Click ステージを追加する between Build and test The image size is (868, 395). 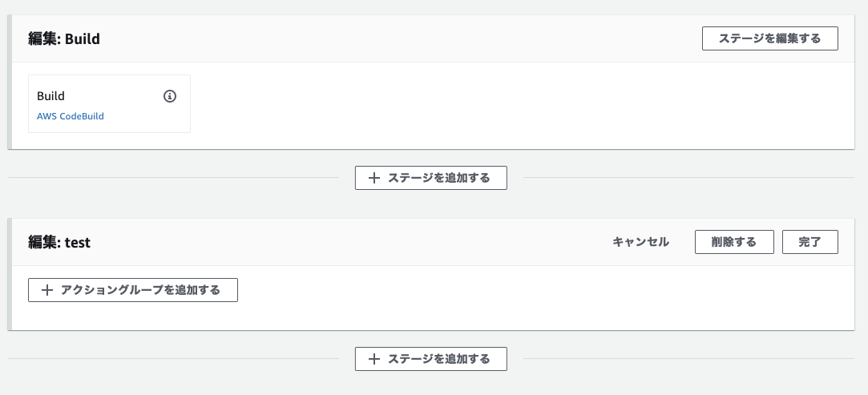point(431,178)
